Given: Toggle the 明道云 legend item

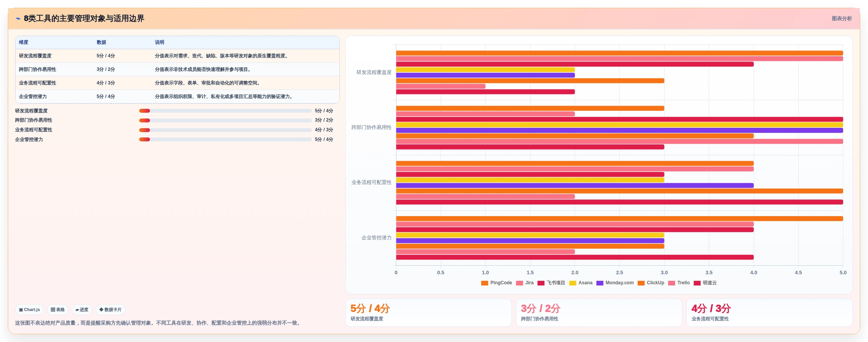Looking at the screenshot, I should (705, 283).
